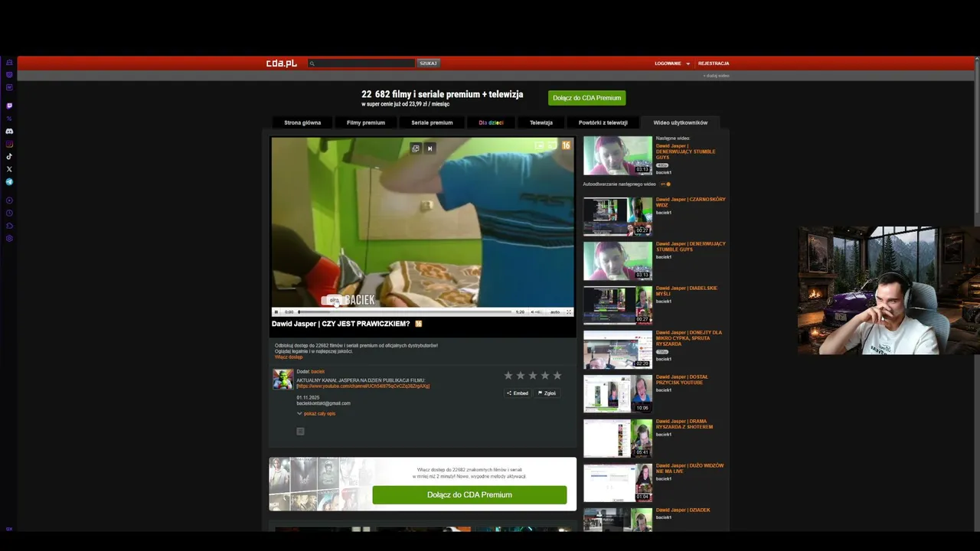
Task: Open the Wideo użytkowników tab
Action: coord(681,122)
